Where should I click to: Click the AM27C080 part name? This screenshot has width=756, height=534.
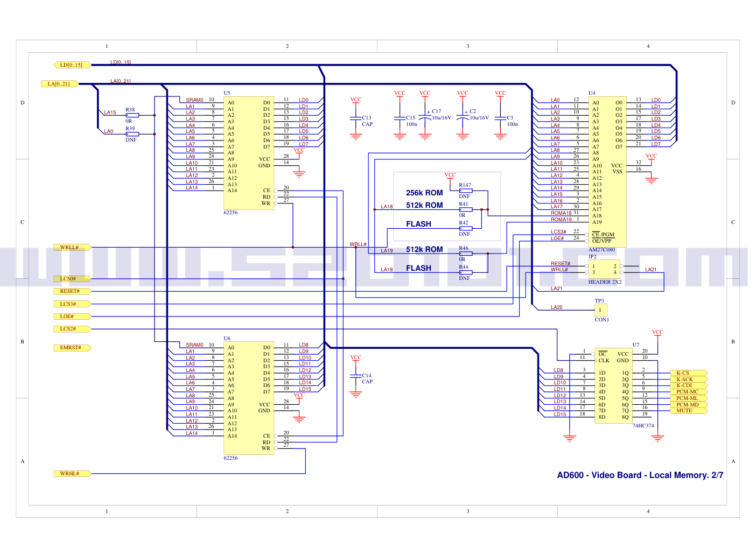click(601, 250)
